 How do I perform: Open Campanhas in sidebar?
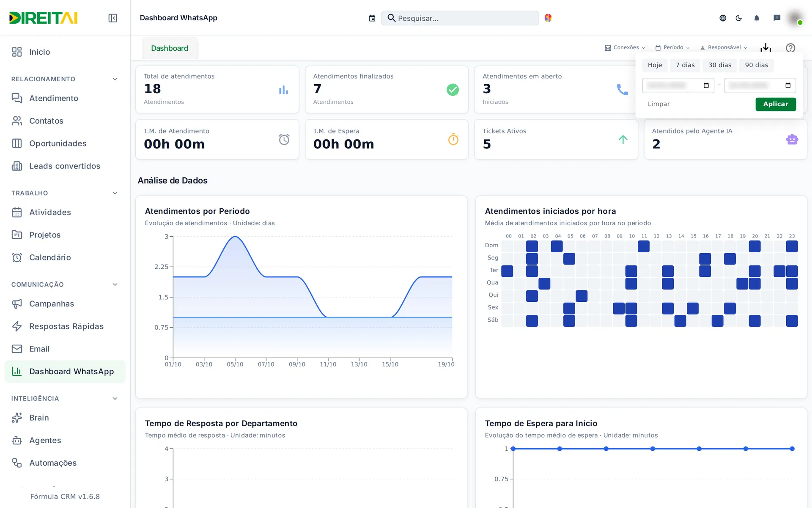65,304
